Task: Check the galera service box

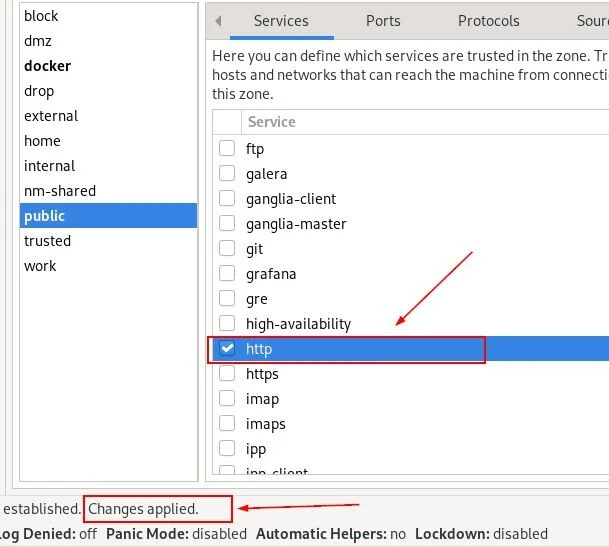Action: (x=227, y=174)
